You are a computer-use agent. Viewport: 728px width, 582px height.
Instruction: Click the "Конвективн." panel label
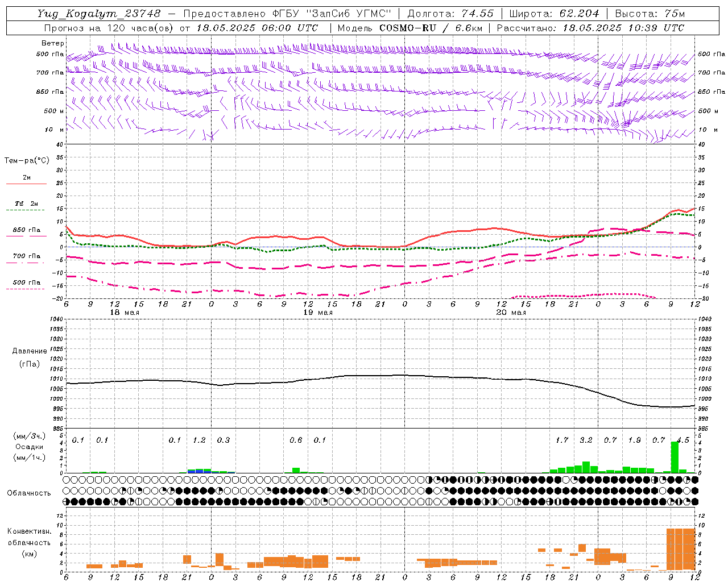click(x=29, y=531)
